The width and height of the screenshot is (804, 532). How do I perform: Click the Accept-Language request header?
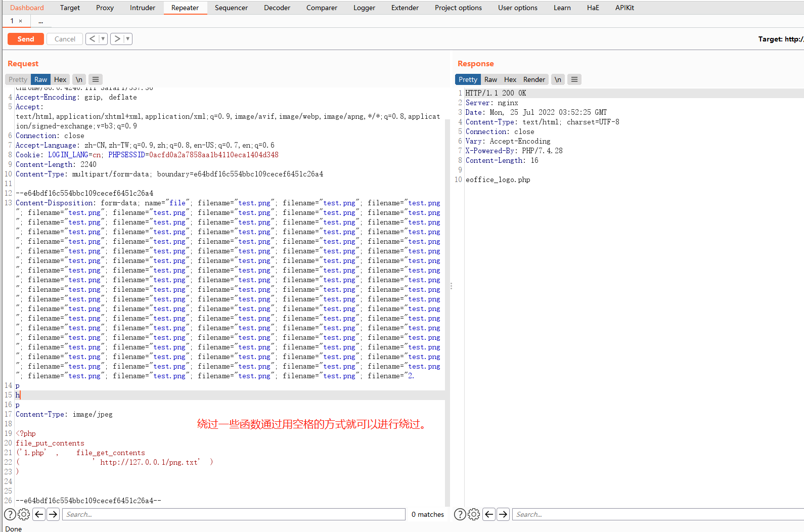[145, 145]
